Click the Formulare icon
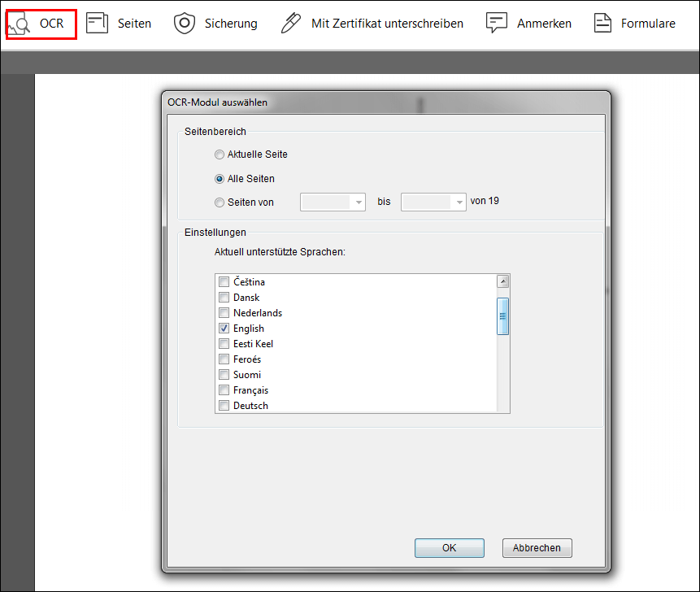700x592 pixels. pos(603,23)
